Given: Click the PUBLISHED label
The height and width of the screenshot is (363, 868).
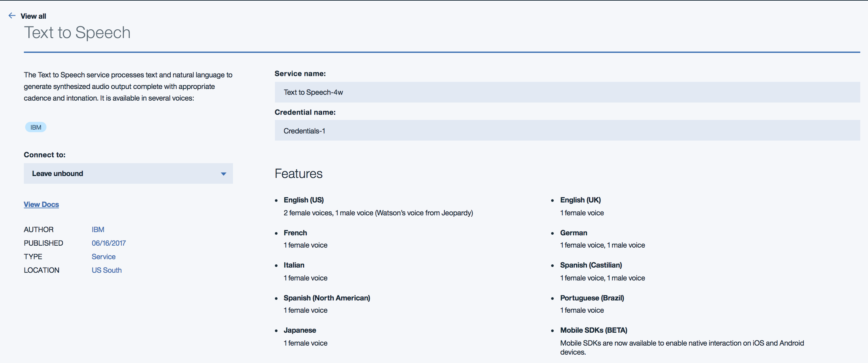Looking at the screenshot, I should [x=43, y=243].
